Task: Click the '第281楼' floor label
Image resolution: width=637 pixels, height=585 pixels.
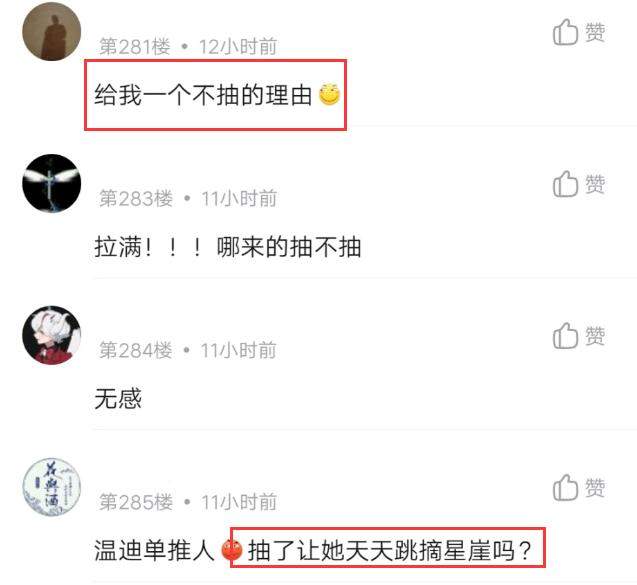Action: (134, 46)
